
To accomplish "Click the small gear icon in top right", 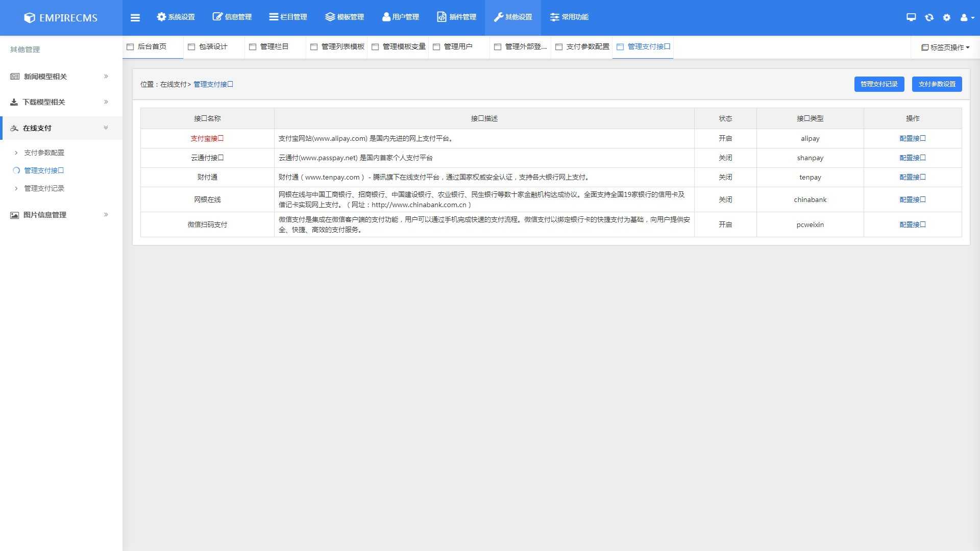I will click(947, 17).
